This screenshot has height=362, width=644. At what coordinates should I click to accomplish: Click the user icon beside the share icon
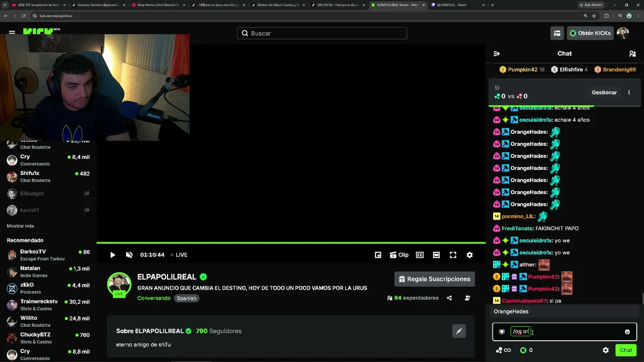click(467, 298)
